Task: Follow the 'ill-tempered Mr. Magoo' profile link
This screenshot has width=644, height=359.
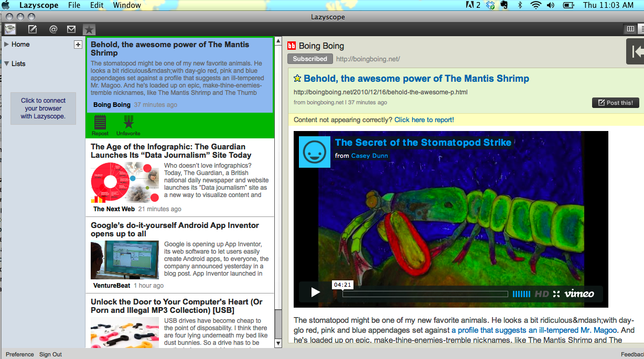Action: 535,330
